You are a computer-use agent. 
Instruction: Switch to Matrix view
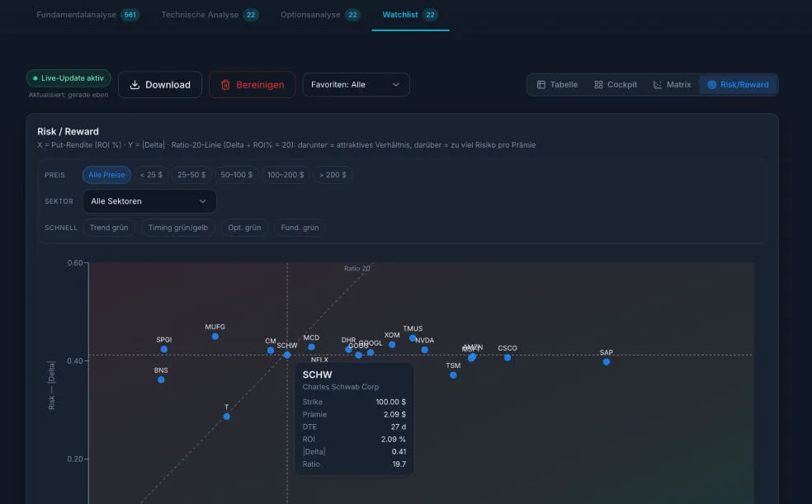pos(672,85)
